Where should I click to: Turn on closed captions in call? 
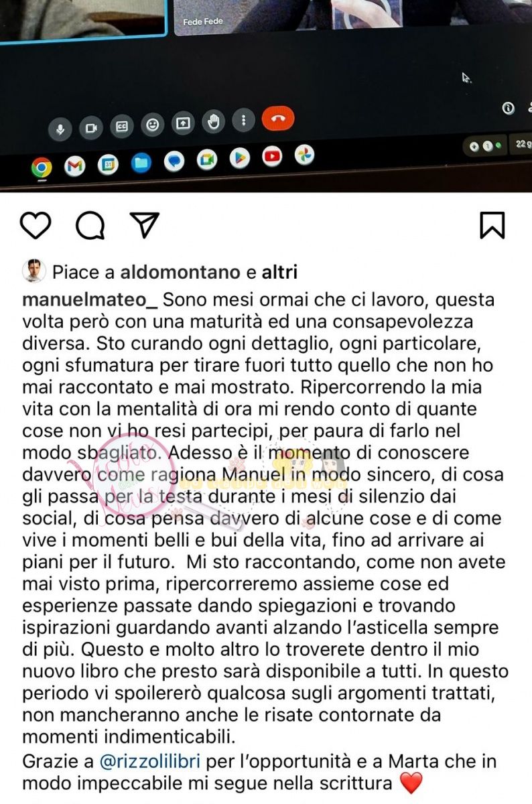tap(122, 126)
